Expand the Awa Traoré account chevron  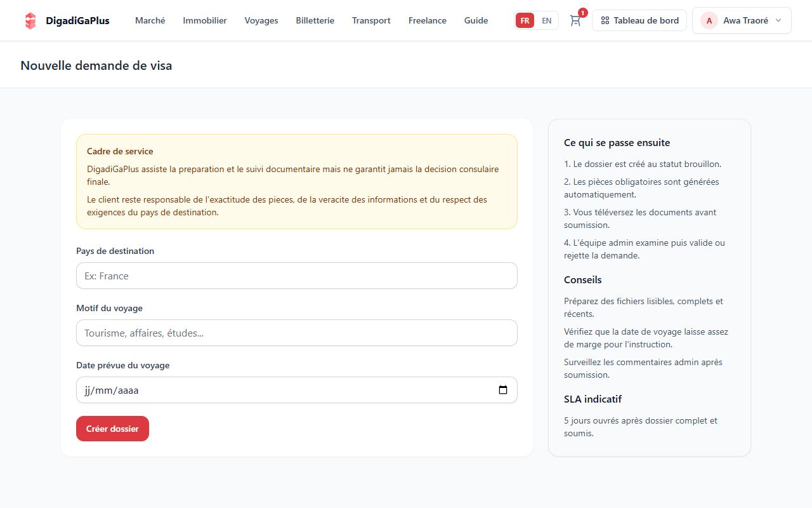point(778,20)
